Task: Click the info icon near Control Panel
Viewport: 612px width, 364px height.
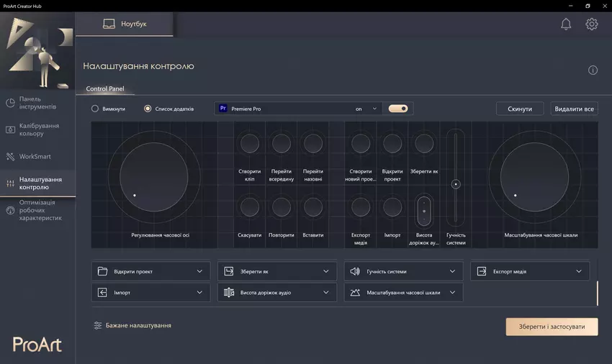Action: [x=593, y=70]
